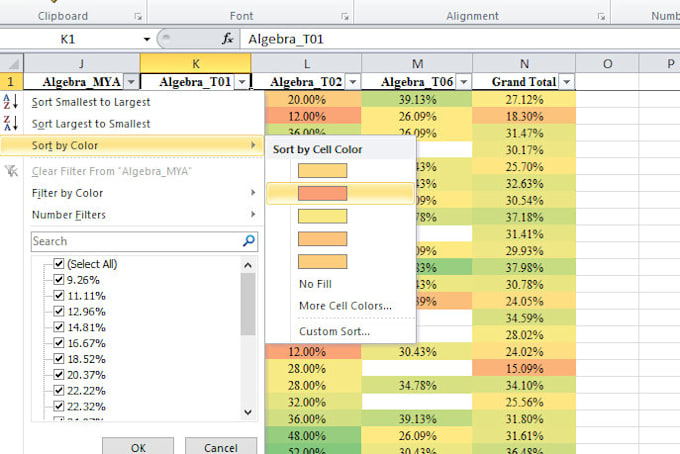Select the Grand Total 27.12% cell

[524, 99]
